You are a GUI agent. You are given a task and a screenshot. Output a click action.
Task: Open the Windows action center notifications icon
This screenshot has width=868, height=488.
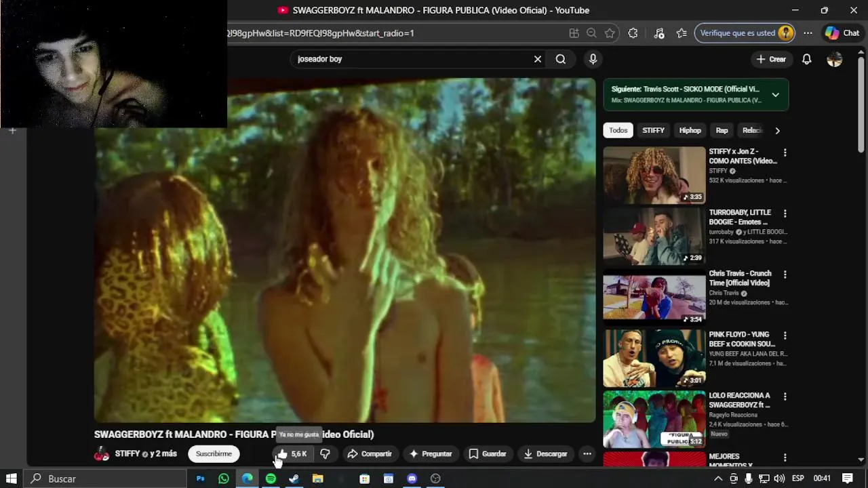tap(848, 479)
